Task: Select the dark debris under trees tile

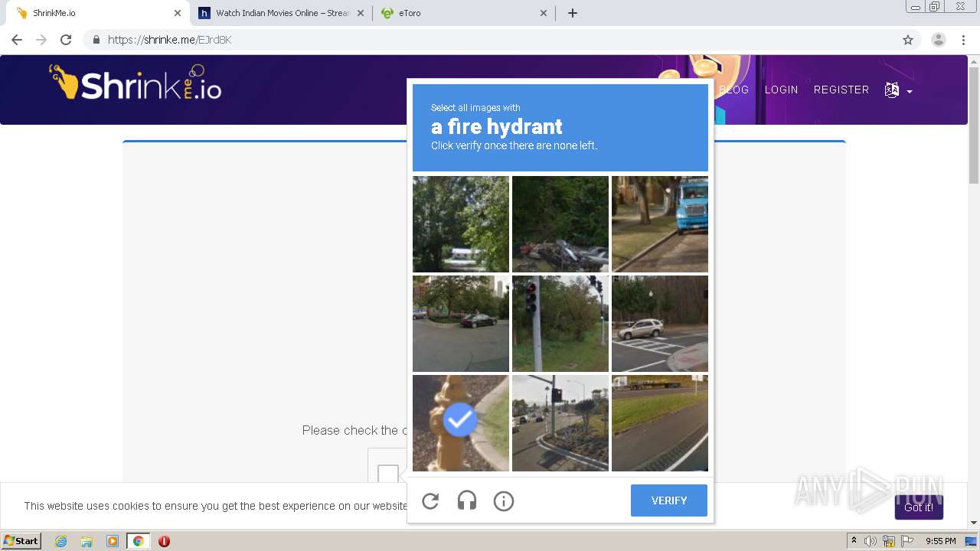Action: pyautogui.click(x=560, y=224)
